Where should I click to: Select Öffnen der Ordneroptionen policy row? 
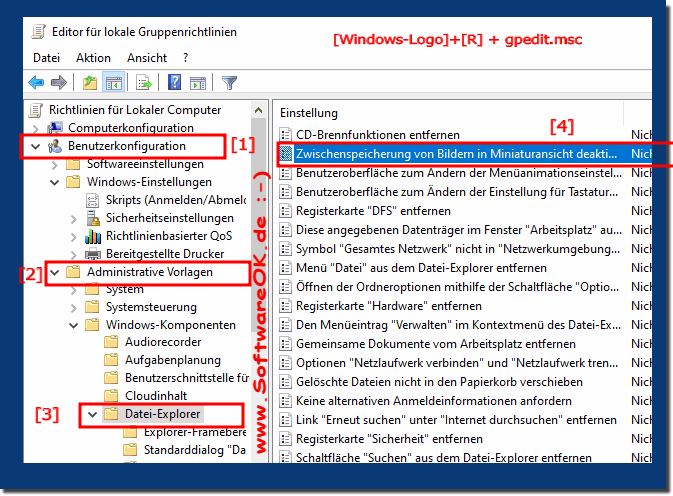458,287
